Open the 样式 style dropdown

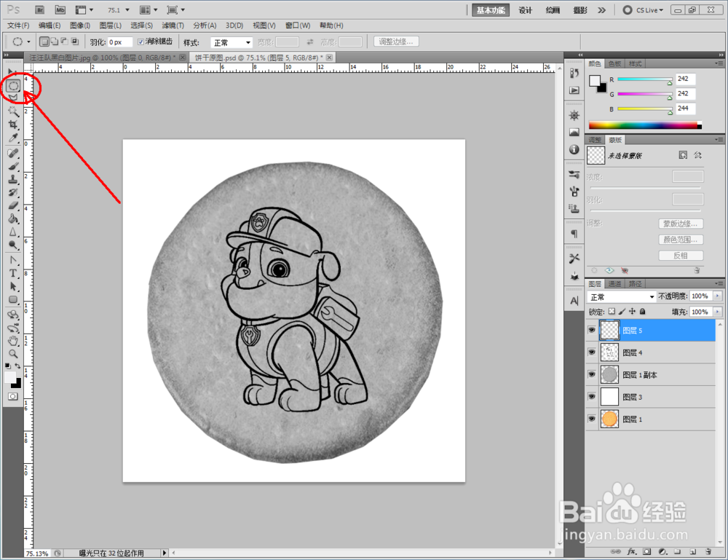pyautogui.click(x=232, y=42)
